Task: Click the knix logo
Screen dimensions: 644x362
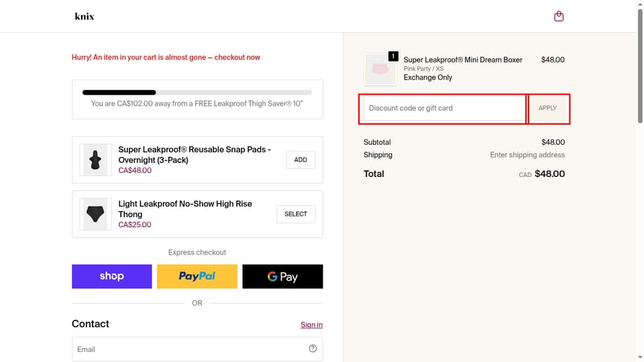Action: coord(85,16)
